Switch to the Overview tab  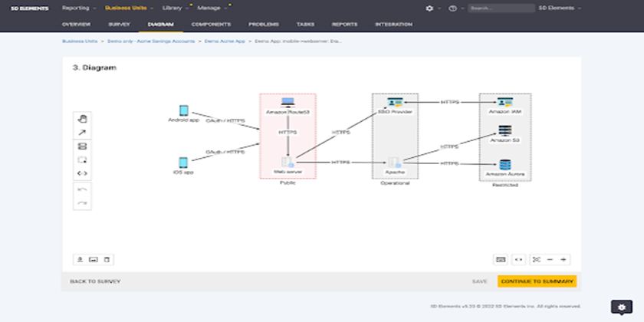tap(76, 25)
